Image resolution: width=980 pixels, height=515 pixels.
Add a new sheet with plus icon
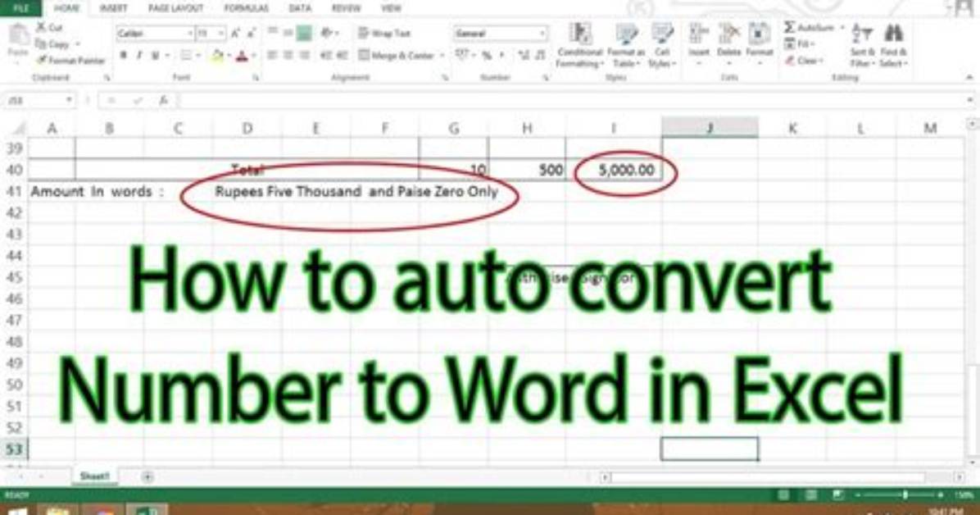point(147,476)
